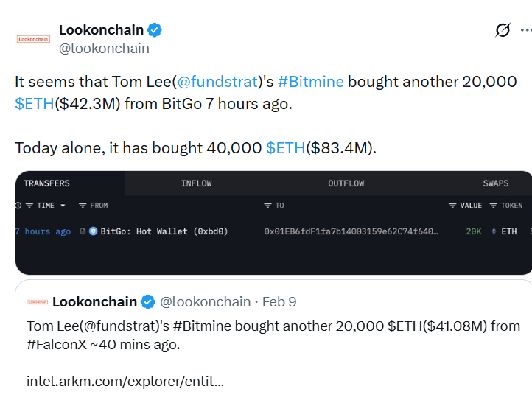Select the TRANSFERS tab
This screenshot has height=403, width=532.
[x=46, y=183]
